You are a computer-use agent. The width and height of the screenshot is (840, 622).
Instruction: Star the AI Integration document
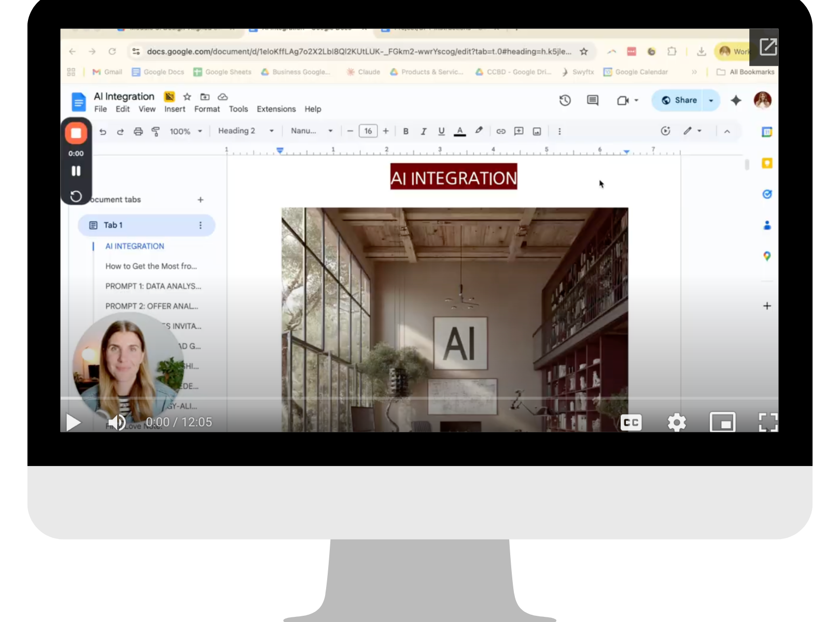[187, 97]
